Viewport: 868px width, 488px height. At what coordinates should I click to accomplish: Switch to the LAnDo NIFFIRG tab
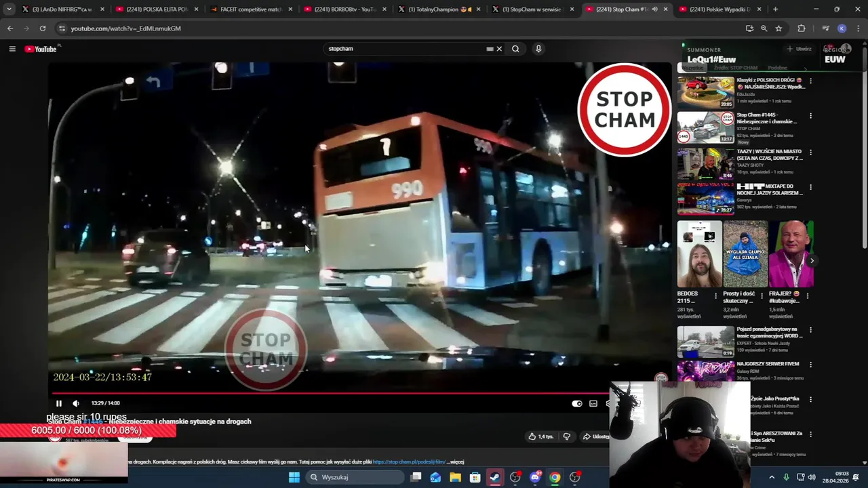coord(62,9)
